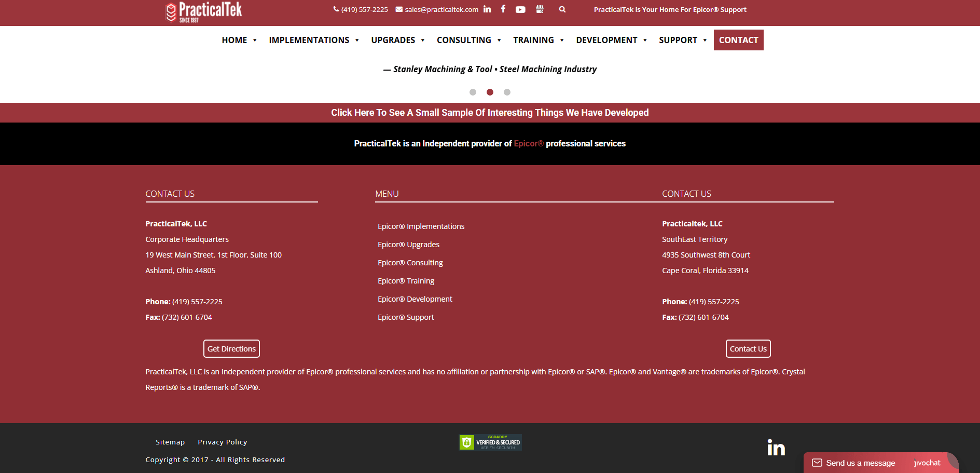
Task: Click the search magnifier icon
Action: coord(562,9)
